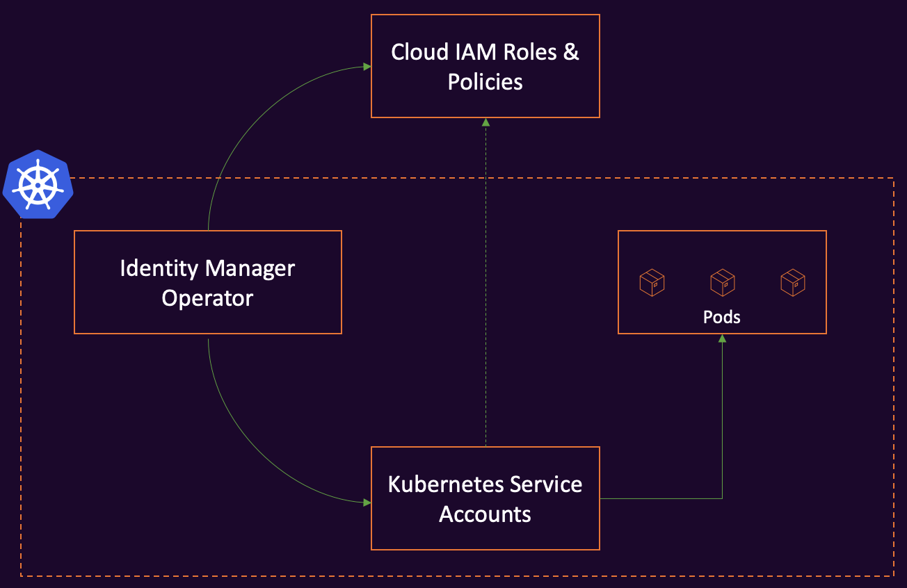Click the word 'Policies' in the top box

click(485, 82)
